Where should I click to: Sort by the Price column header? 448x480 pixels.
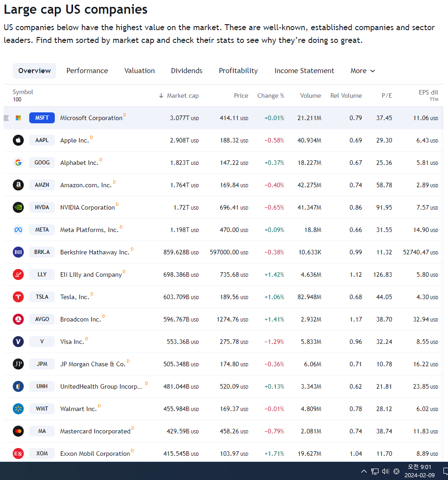tap(241, 96)
